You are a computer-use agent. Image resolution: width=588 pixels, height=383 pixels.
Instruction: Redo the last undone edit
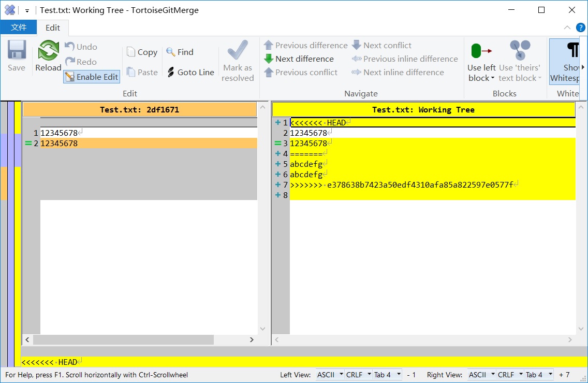coord(81,62)
